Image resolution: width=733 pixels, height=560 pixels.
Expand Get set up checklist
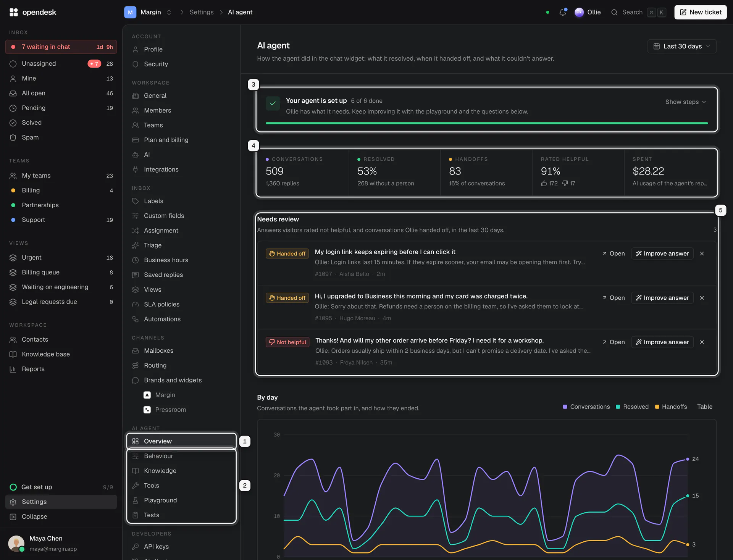(61, 487)
